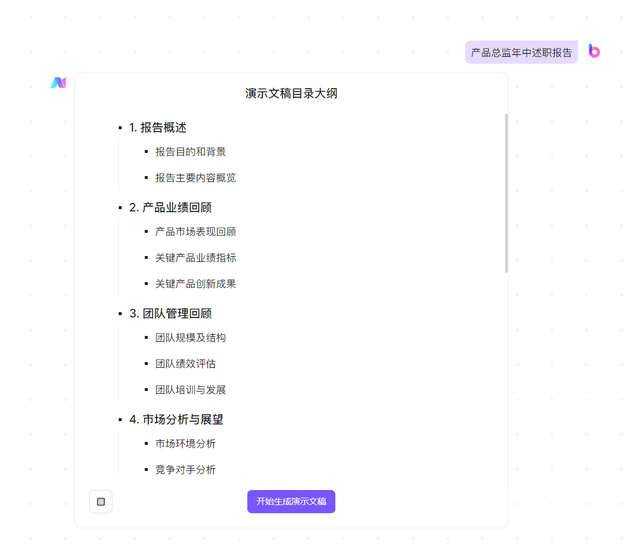Select outline item 团队规模及结构

pos(191,338)
